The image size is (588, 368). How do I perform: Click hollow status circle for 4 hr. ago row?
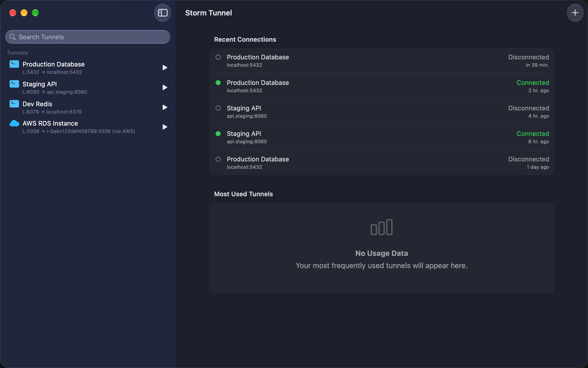[x=218, y=108]
